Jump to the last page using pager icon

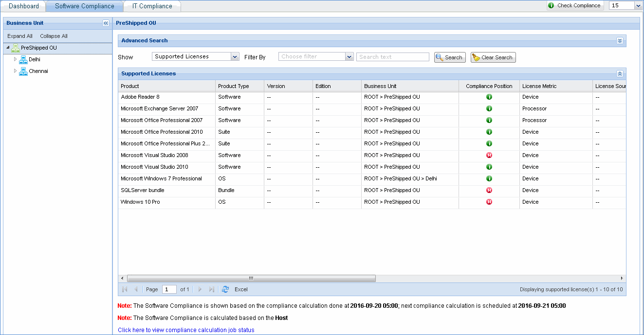(211, 289)
